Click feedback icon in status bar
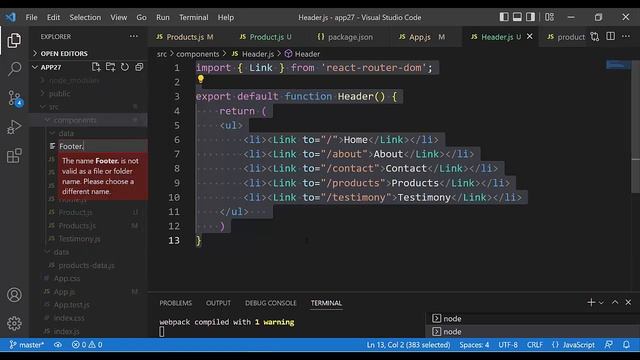640x360 pixels. coord(608,345)
